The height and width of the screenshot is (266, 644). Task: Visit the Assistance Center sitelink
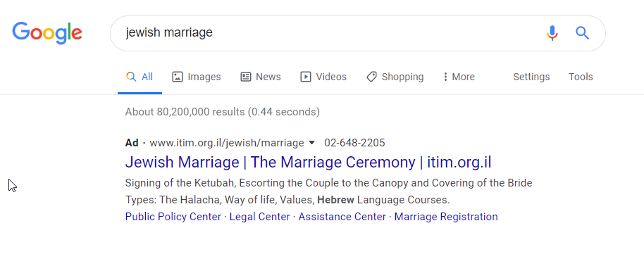(342, 217)
